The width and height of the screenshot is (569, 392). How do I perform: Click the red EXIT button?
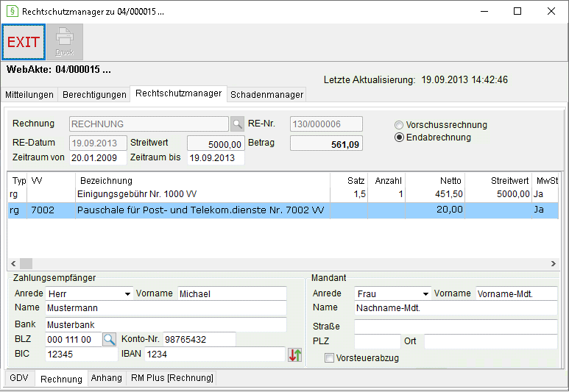pyautogui.click(x=24, y=42)
